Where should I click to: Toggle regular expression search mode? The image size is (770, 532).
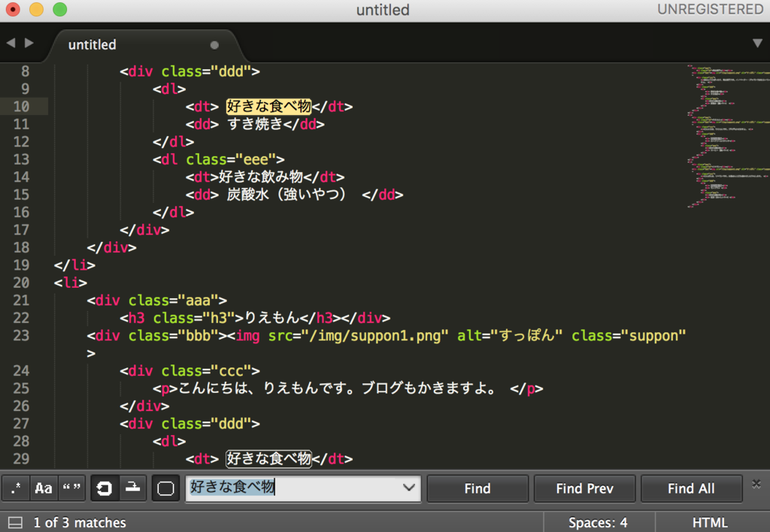[x=16, y=488]
